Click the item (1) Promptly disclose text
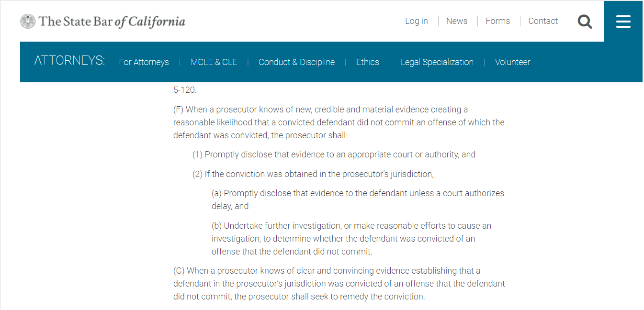The image size is (644, 310). 334,155
